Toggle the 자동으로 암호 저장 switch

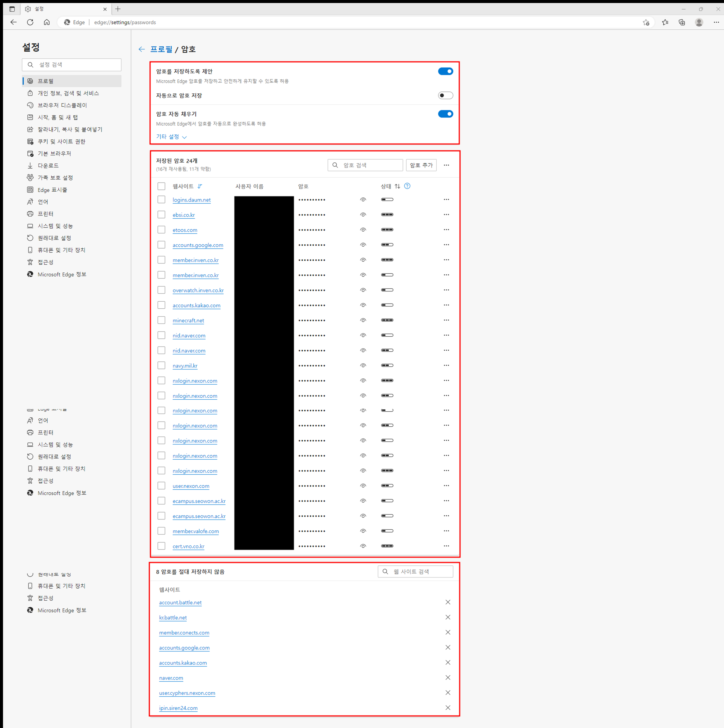(445, 96)
